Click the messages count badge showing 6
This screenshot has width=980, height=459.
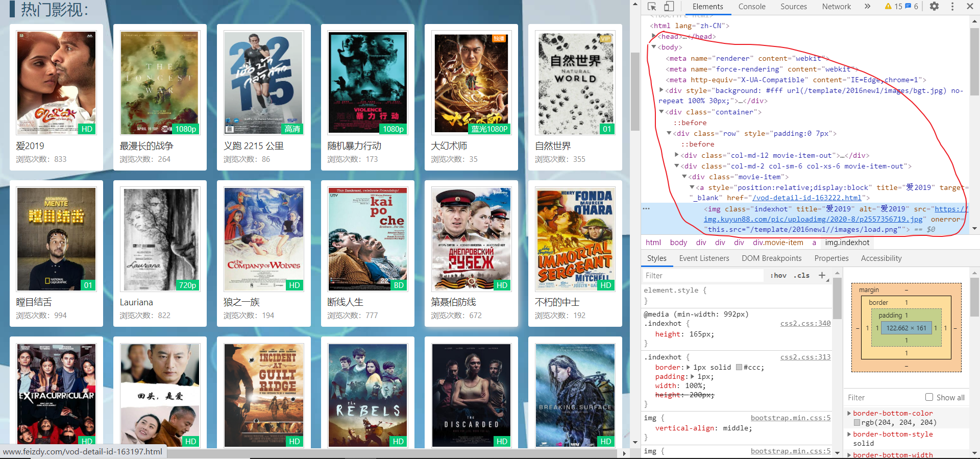coord(912,7)
